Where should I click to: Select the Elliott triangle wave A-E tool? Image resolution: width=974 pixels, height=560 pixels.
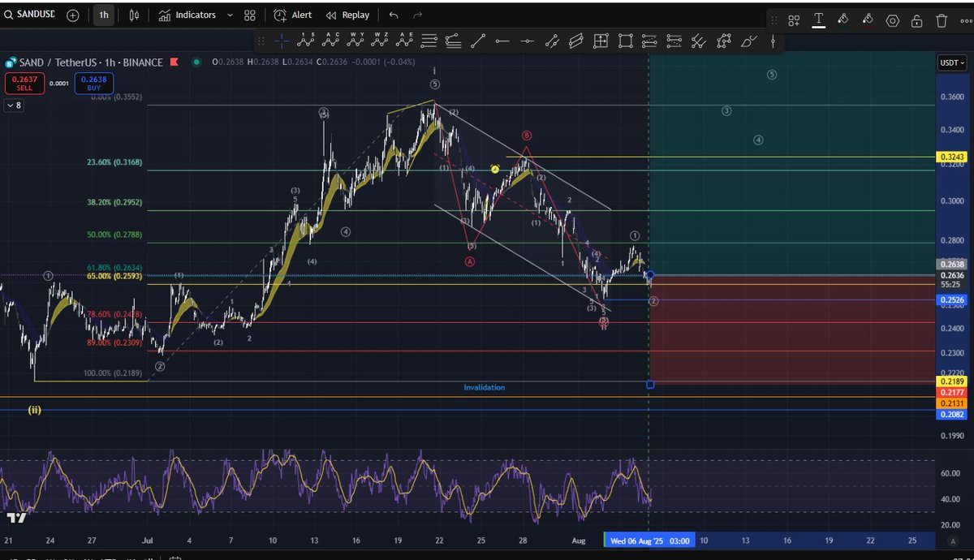pyautogui.click(x=404, y=40)
